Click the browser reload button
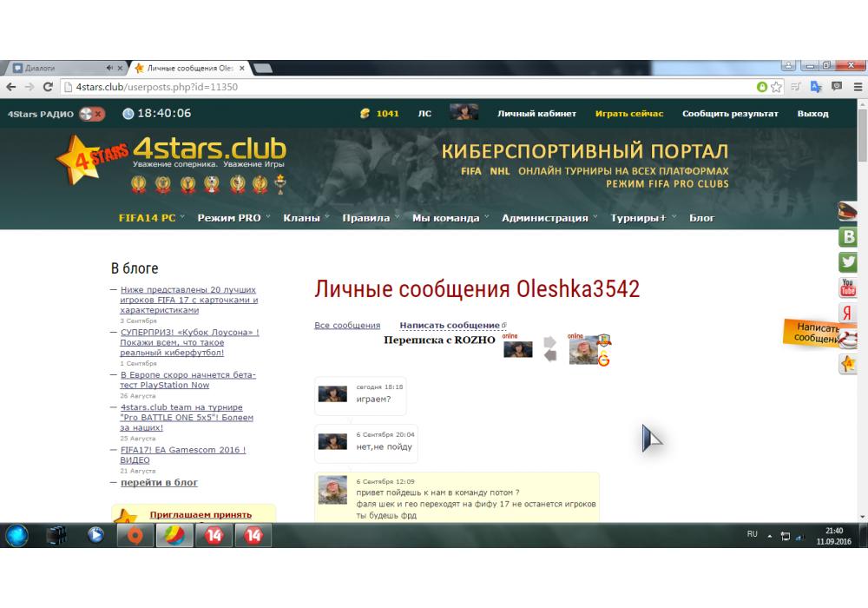 click(49, 87)
